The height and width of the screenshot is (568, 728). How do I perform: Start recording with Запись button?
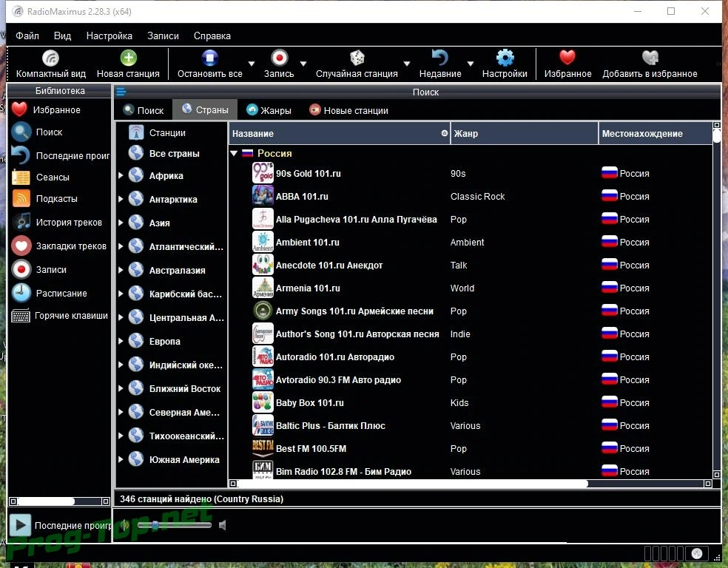(279, 64)
